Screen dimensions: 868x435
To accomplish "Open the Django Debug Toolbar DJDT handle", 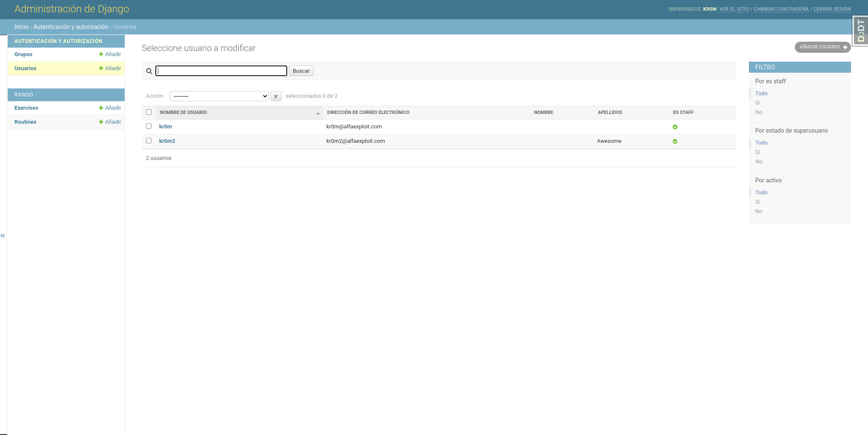I will 860,31.
